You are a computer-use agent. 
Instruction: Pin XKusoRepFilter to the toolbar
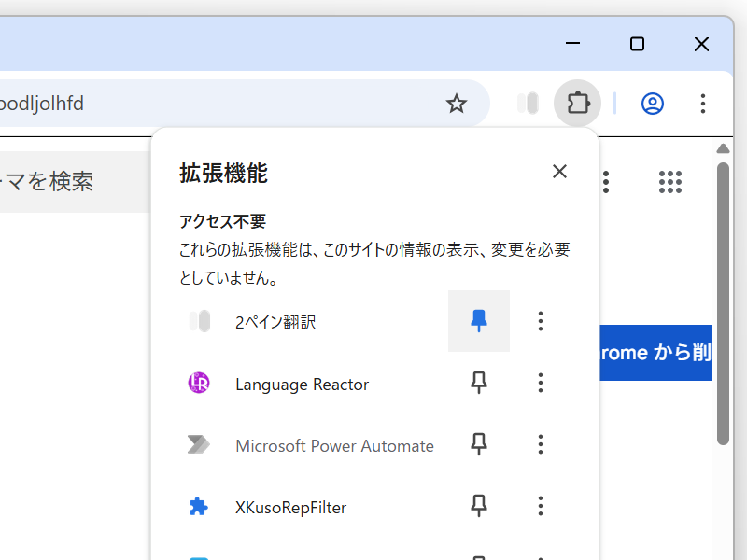click(478, 507)
